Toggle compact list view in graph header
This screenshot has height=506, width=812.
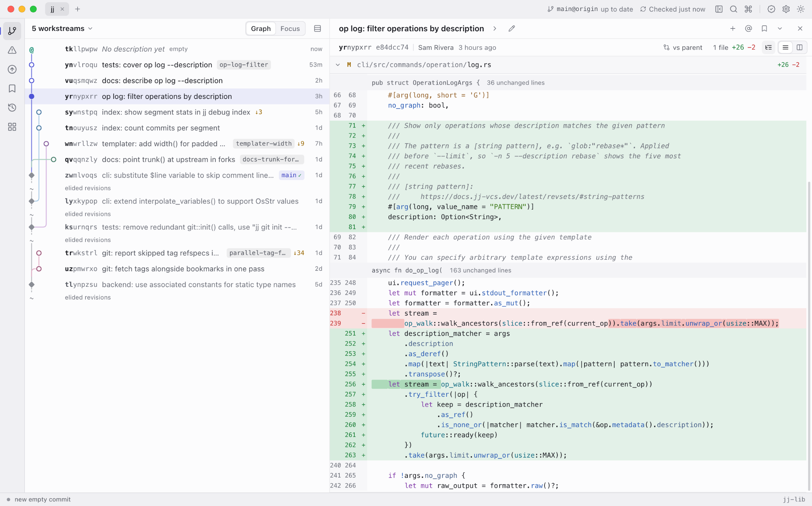coord(317,28)
